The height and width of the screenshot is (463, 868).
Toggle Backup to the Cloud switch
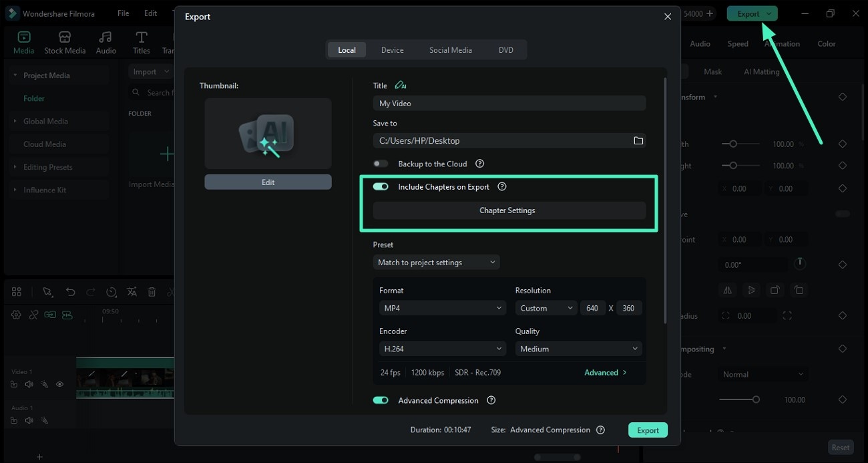[381, 164]
